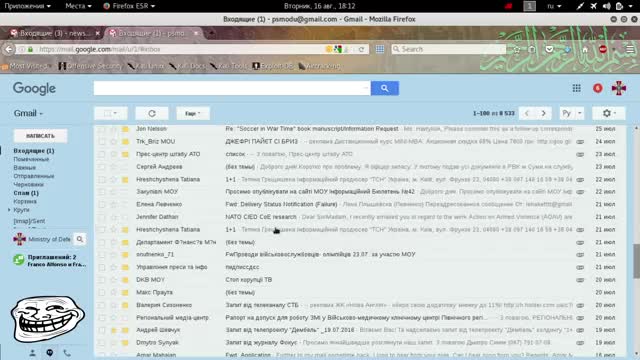Open settings gear menu
This screenshot has height=360, width=640.
[x=608, y=113]
